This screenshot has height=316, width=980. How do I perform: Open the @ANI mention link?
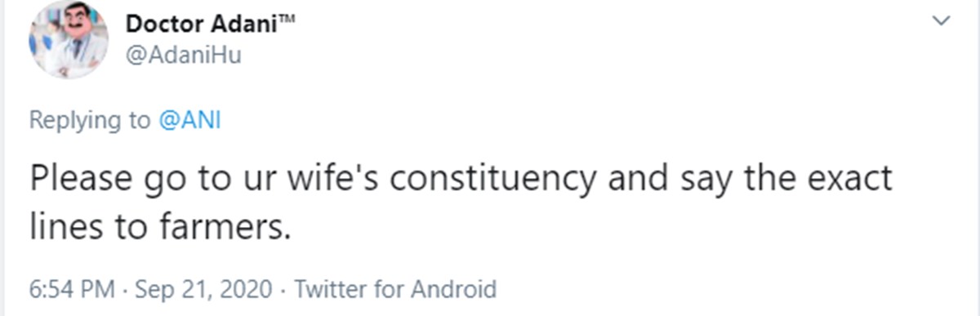[189, 121]
